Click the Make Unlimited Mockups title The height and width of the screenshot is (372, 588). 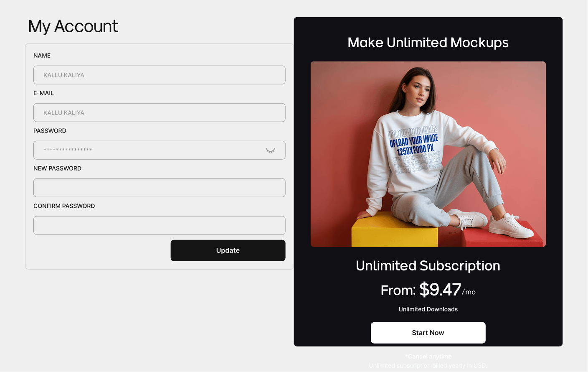tap(428, 43)
